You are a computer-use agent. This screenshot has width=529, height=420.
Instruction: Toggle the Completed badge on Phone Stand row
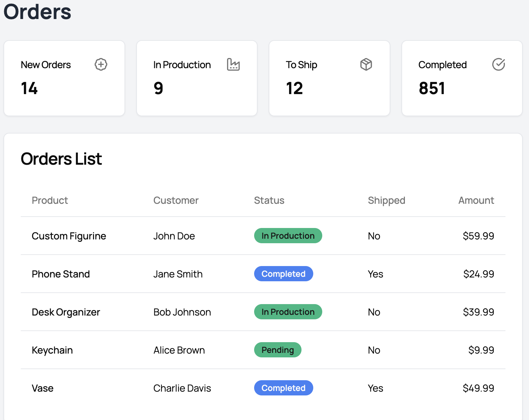click(284, 274)
